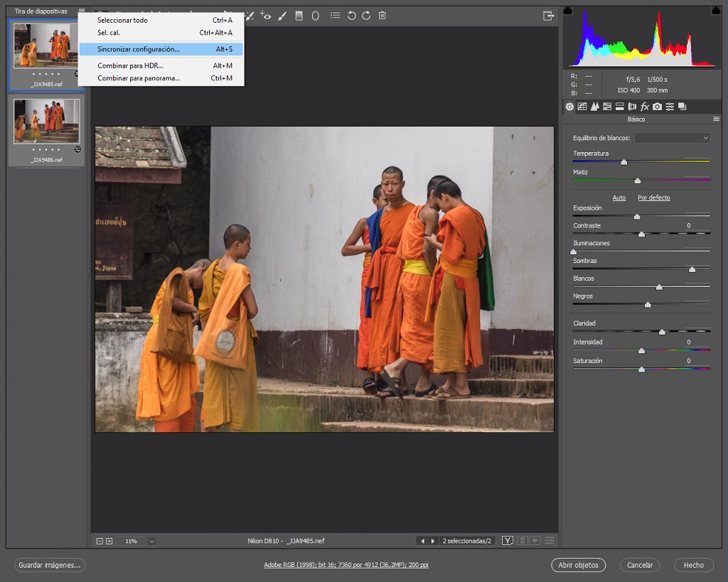
Task: Select the Adjustment Brush tool
Action: click(x=282, y=16)
